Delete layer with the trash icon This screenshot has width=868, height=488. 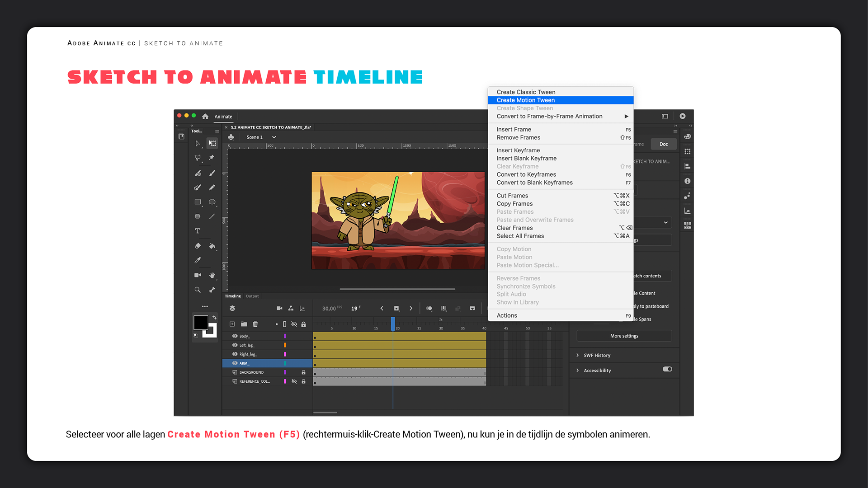pos(255,324)
